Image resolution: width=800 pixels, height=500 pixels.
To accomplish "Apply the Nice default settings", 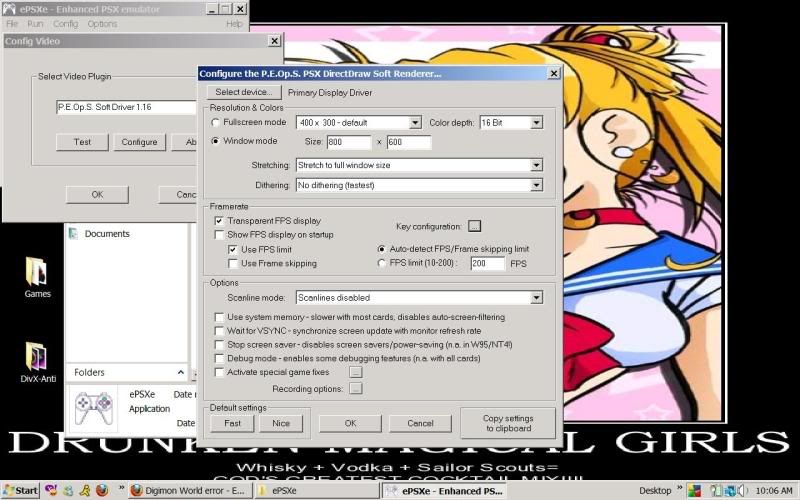I will [281, 423].
